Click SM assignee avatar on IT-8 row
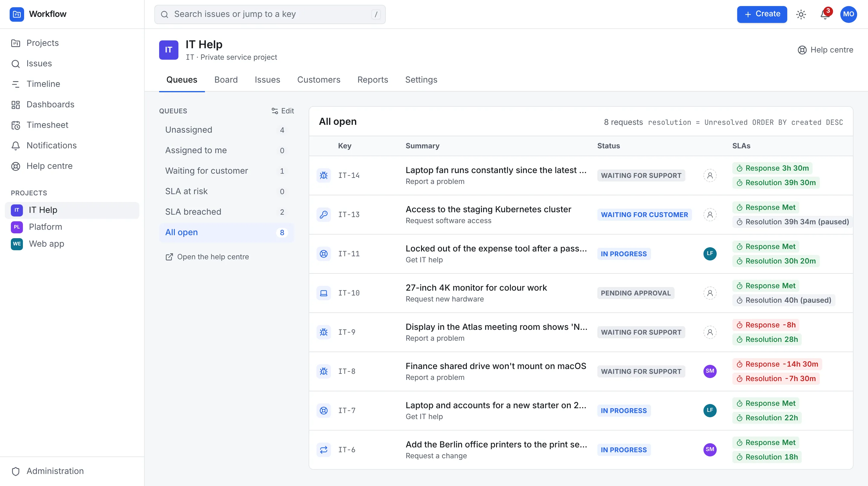The height and width of the screenshot is (486, 868). pyautogui.click(x=710, y=371)
